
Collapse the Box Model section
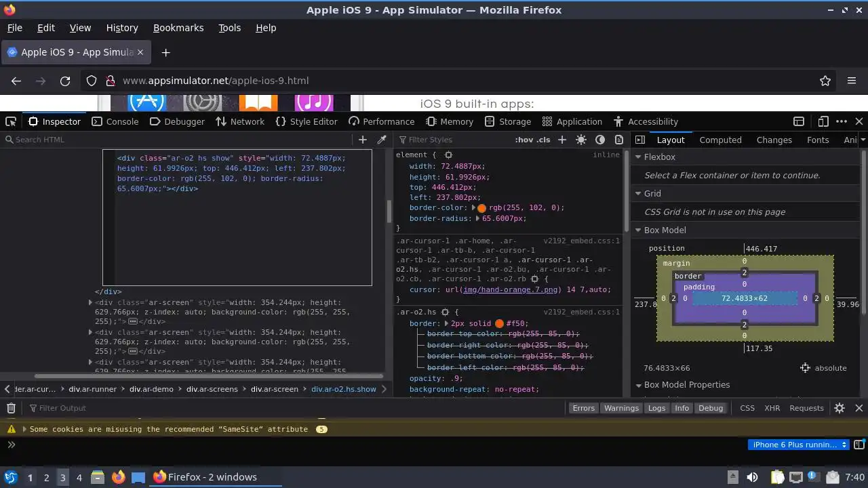pos(638,230)
